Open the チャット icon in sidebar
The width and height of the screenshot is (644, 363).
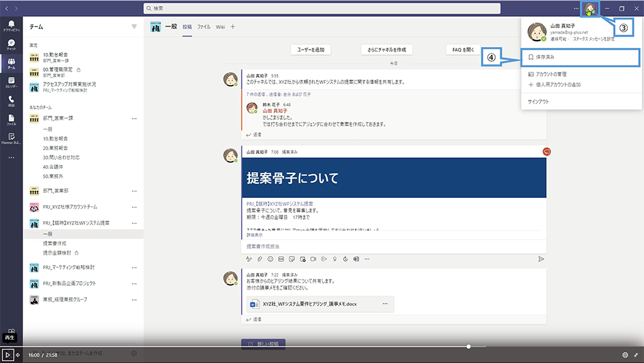pyautogui.click(x=10, y=43)
